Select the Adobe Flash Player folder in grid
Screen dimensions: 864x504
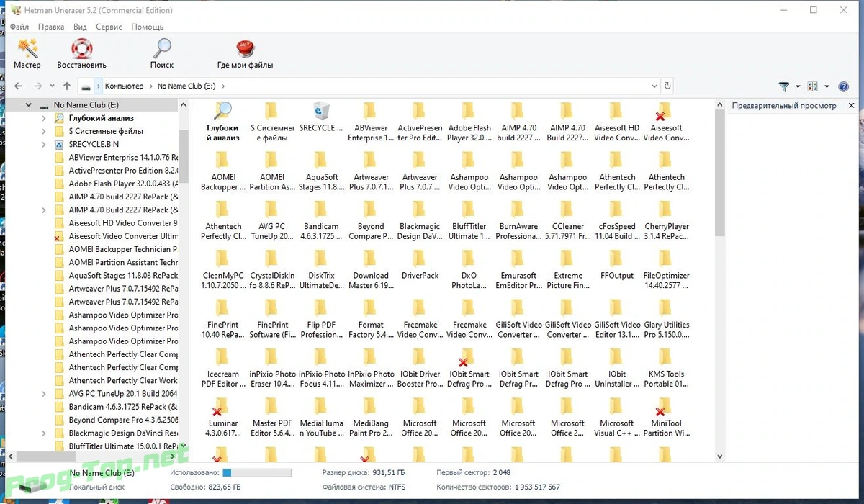click(469, 122)
